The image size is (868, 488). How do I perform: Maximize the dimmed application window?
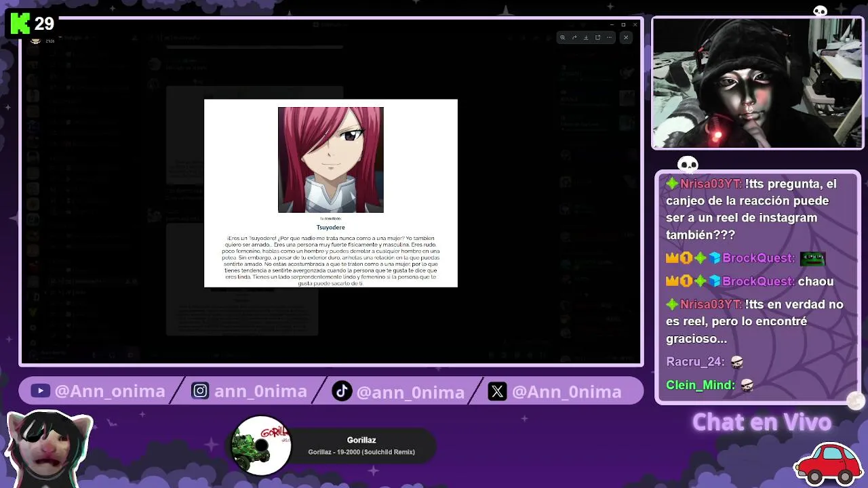[x=623, y=25]
